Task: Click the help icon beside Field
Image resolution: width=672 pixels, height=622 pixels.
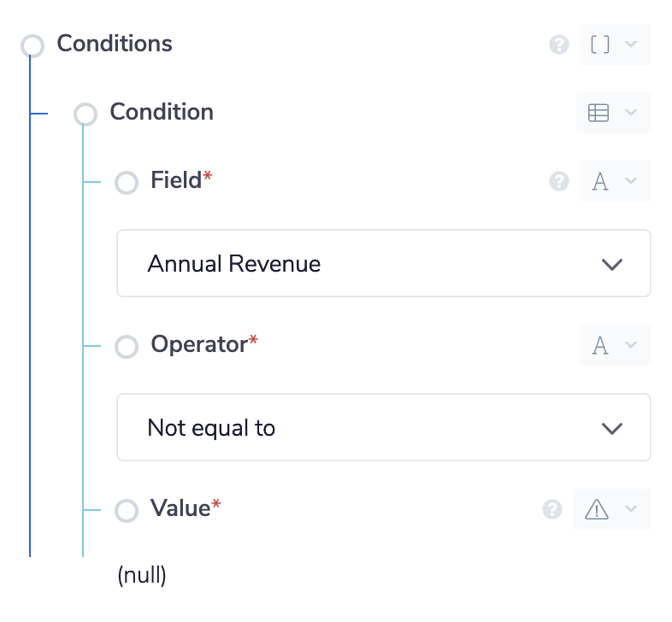Action: (x=559, y=181)
